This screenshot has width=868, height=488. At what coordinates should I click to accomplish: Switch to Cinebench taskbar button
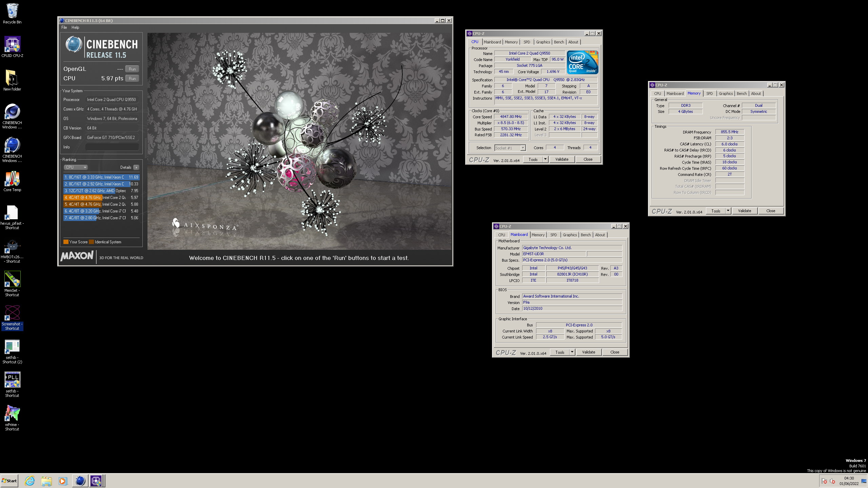point(80,481)
